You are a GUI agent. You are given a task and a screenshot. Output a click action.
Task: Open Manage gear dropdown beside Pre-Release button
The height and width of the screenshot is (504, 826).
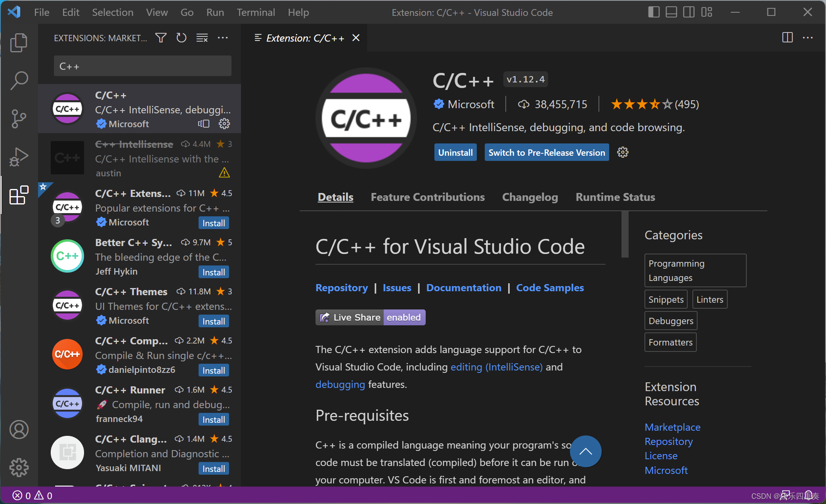[x=623, y=153]
